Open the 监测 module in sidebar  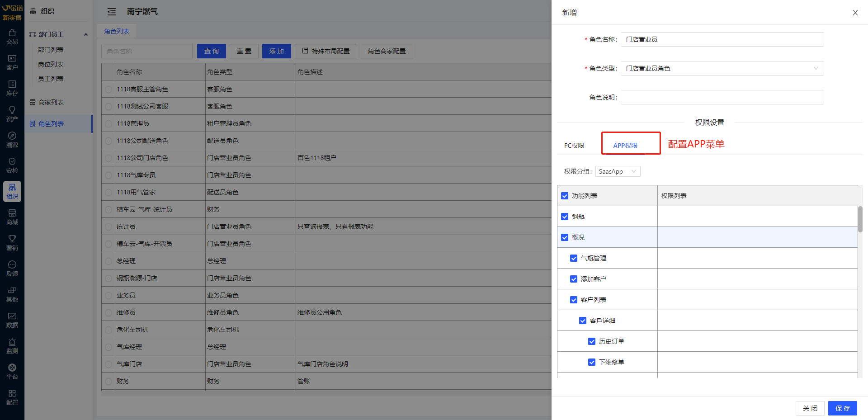coord(12,346)
